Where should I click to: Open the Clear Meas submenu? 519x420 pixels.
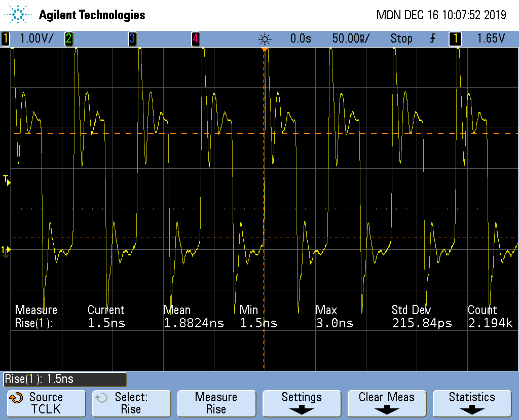pos(386,403)
